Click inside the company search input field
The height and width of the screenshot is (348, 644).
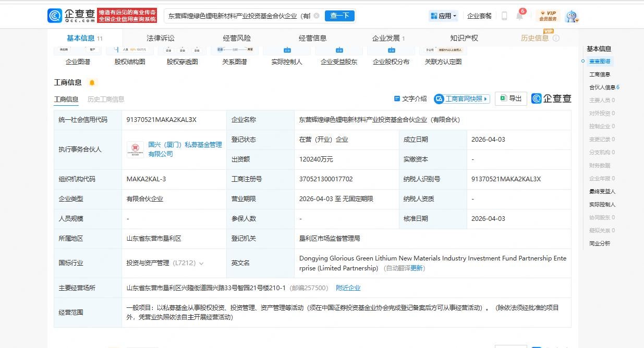[239, 16]
